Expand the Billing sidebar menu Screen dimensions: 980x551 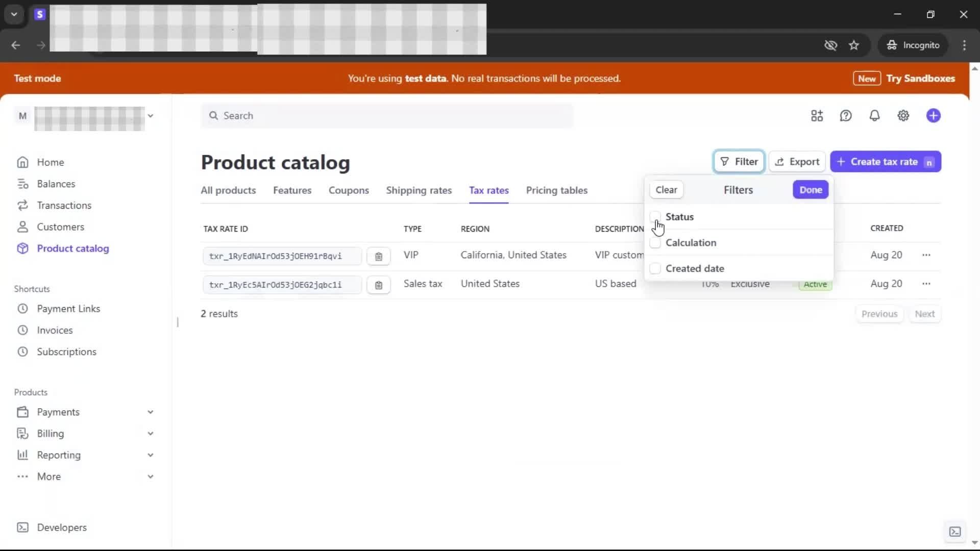[150, 433]
